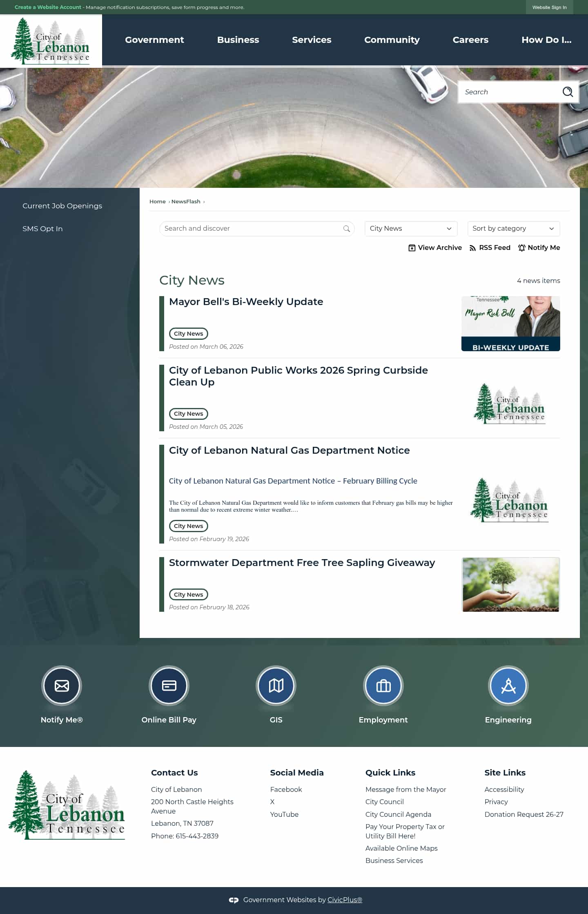Screen dimensions: 588x914
Task: Click phone number 615-443-2839
Action: click(x=197, y=836)
